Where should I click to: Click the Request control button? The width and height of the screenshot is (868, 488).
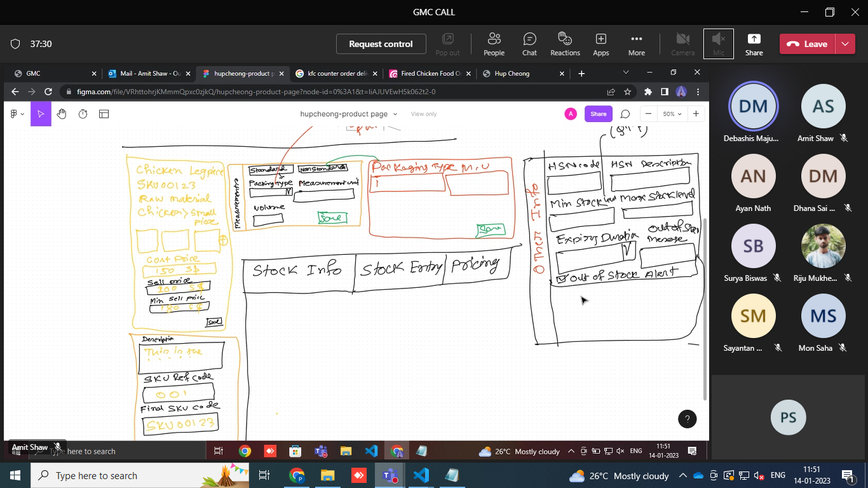pos(381,44)
